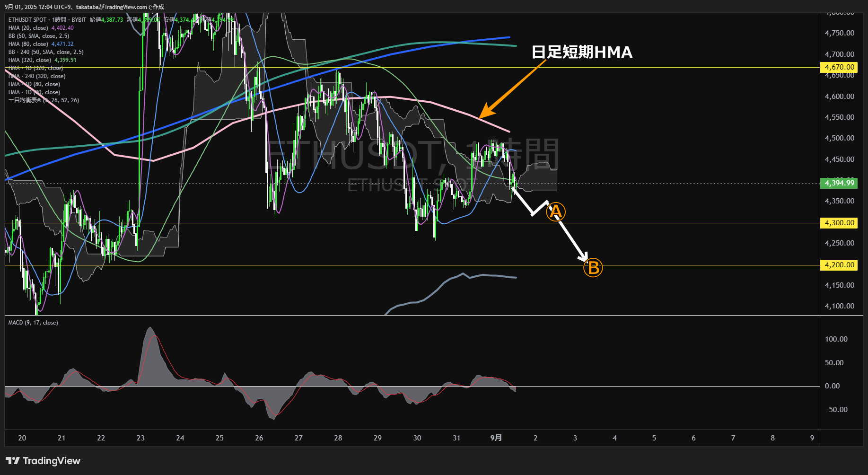Click the 4,750.00 price axis tick
The width and height of the screenshot is (868, 475).
(x=840, y=33)
